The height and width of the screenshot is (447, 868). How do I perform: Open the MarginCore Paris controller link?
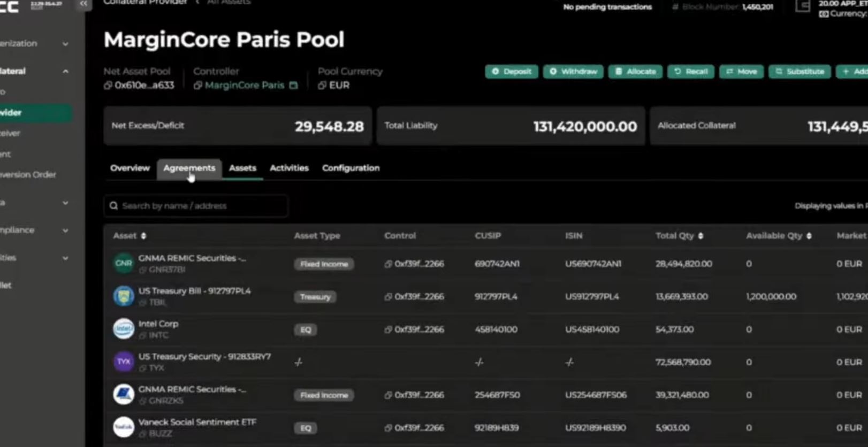(x=245, y=86)
